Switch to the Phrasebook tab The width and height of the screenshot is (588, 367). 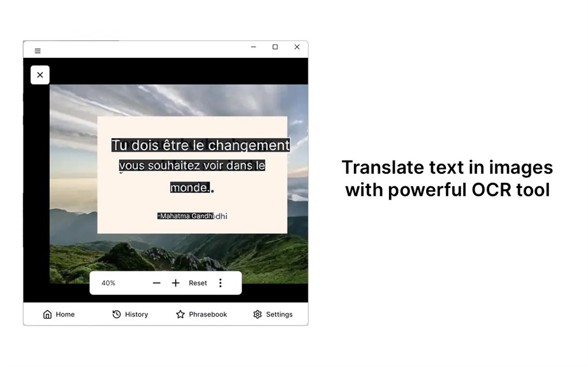pos(202,314)
